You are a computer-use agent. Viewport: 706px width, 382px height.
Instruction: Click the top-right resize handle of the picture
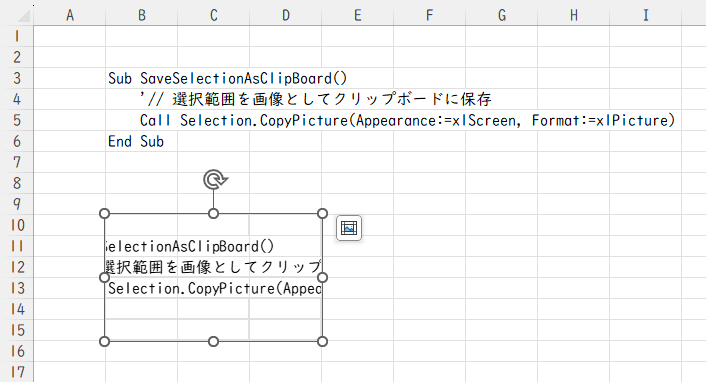point(322,214)
